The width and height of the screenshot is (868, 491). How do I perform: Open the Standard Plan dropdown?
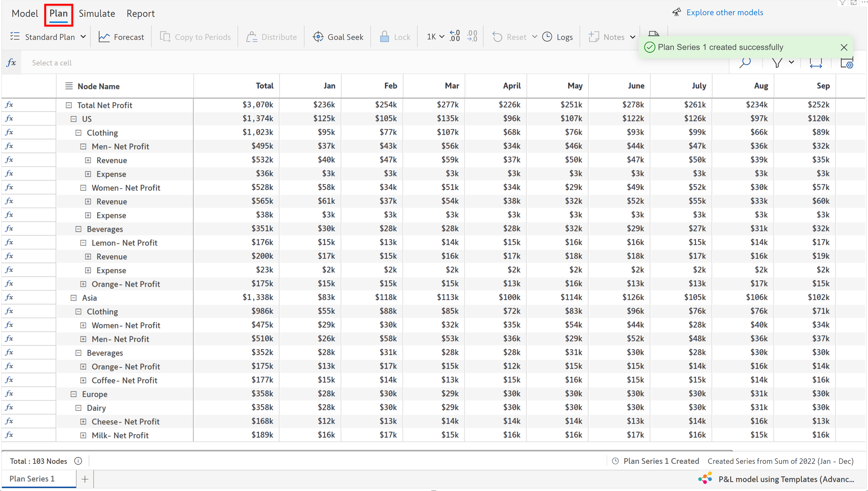click(83, 37)
